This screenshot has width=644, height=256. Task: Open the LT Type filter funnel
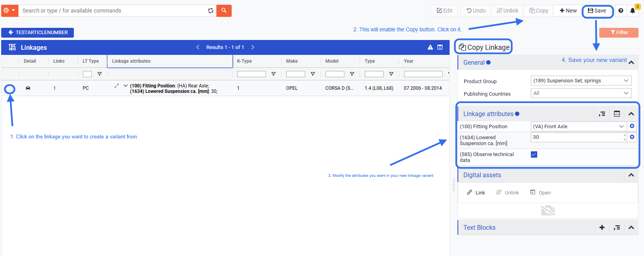click(99, 74)
